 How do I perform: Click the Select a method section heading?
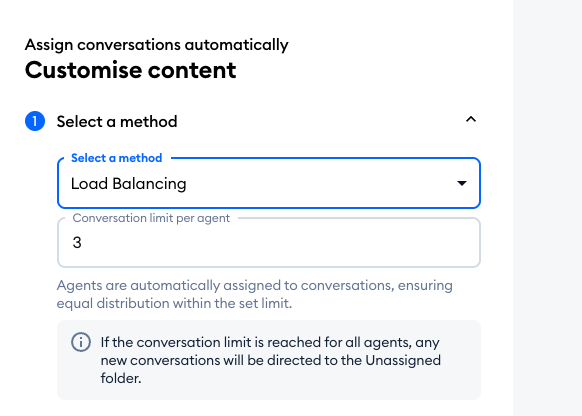(117, 122)
